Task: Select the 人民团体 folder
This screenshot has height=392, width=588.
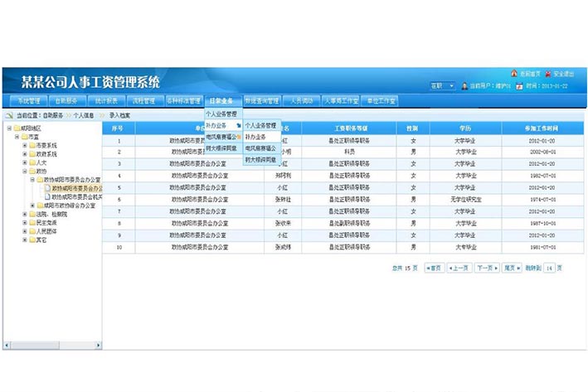Action: click(x=43, y=231)
